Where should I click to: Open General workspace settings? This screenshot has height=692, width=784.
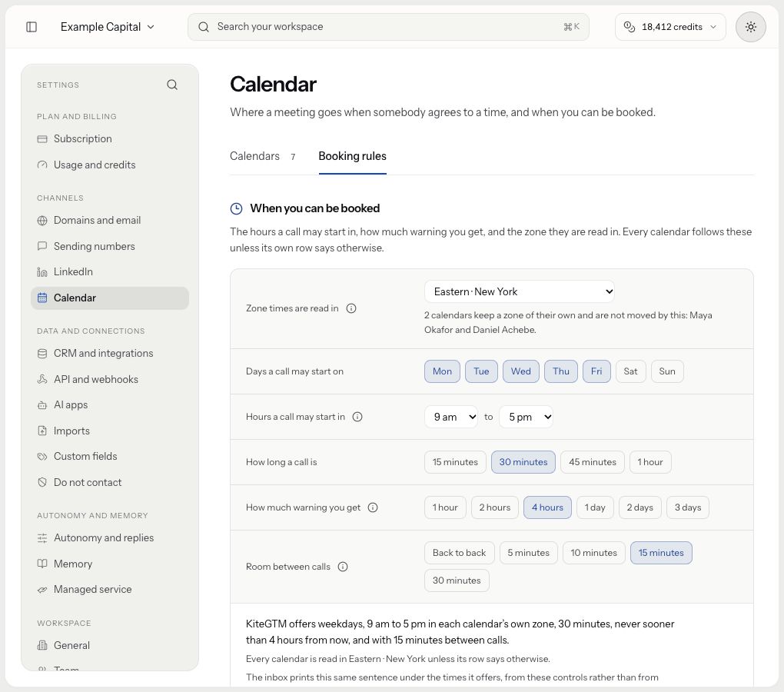click(110, 646)
